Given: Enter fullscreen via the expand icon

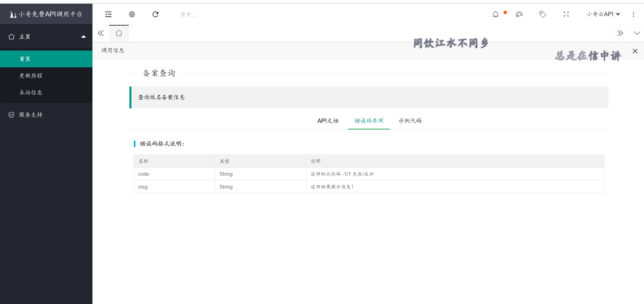Looking at the screenshot, I should 566,14.
